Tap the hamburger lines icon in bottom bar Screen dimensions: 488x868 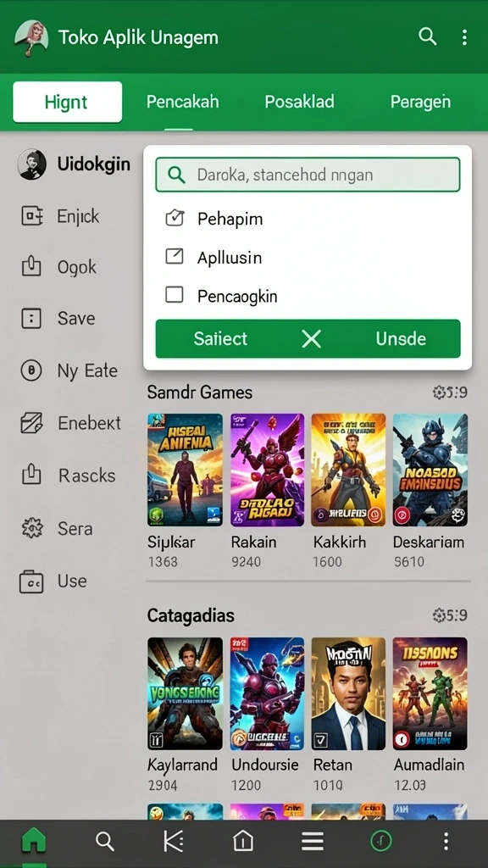pyautogui.click(x=312, y=842)
